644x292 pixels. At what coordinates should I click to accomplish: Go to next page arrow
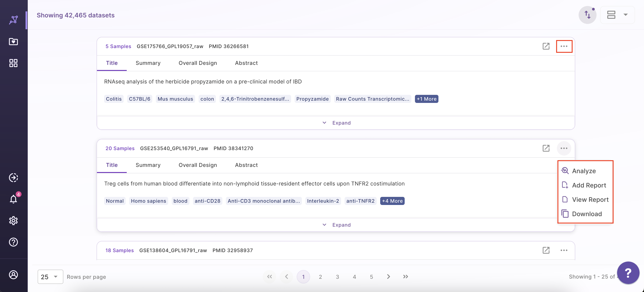tap(388, 276)
